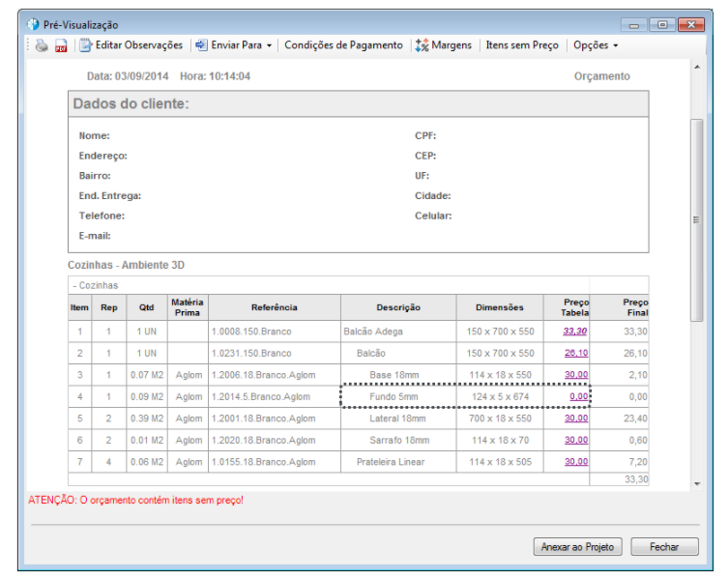Click the scrollbar up arrow
Screen dimensions: 728x577
pos(697,68)
